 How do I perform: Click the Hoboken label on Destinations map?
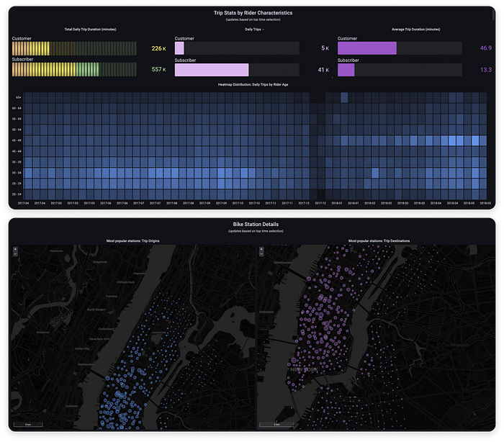(x=266, y=312)
